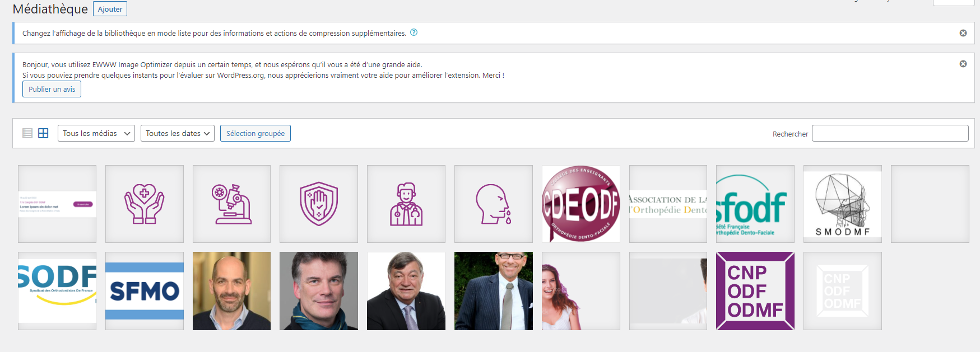Select the sfodf logo thumbnail
This screenshot has width=980, height=352.
(x=755, y=204)
